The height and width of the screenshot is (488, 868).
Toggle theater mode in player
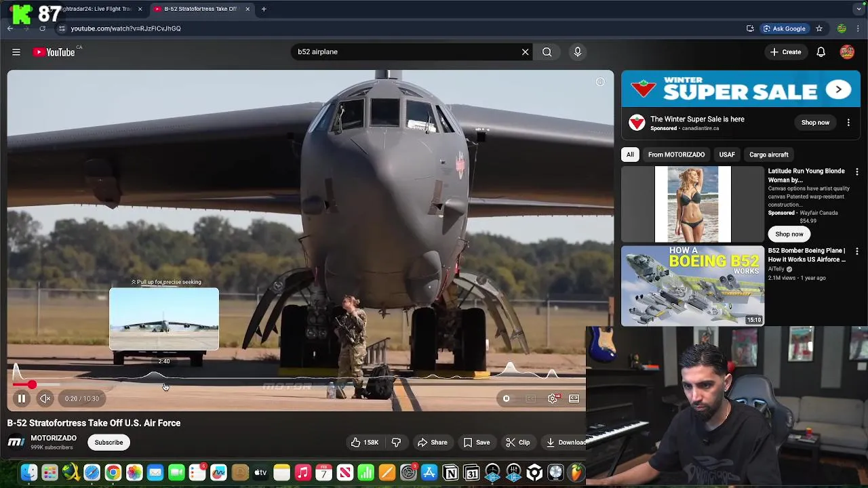574,399
